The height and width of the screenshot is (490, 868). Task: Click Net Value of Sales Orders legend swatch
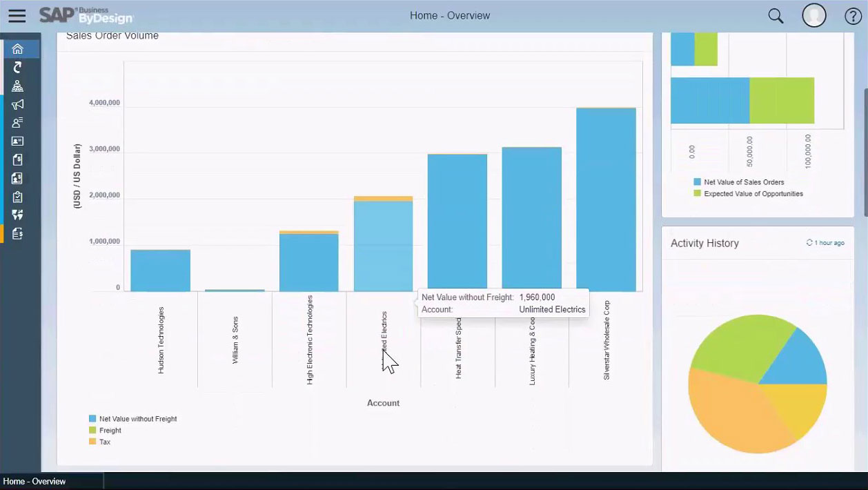(x=698, y=182)
